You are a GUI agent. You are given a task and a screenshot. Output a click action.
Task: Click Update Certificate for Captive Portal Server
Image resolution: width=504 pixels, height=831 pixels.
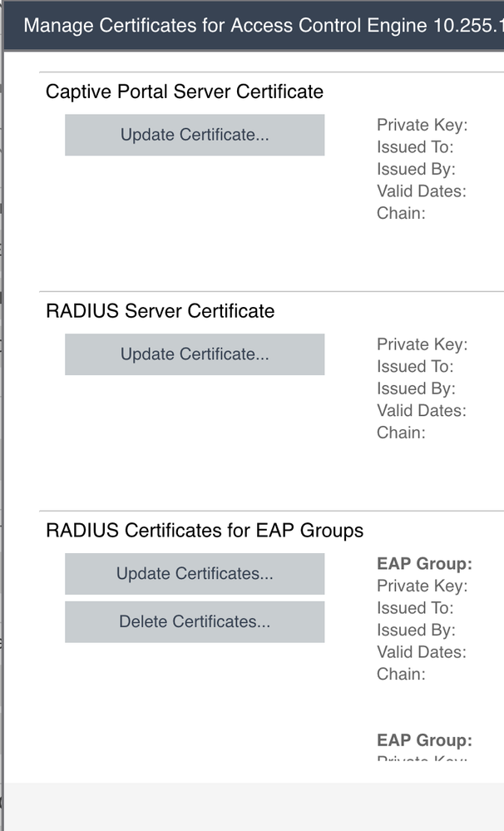195,135
